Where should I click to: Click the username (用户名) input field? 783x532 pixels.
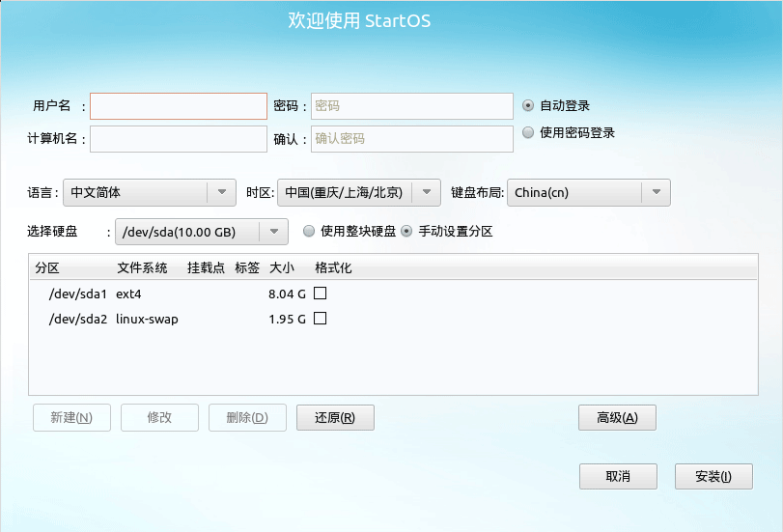pos(179,106)
